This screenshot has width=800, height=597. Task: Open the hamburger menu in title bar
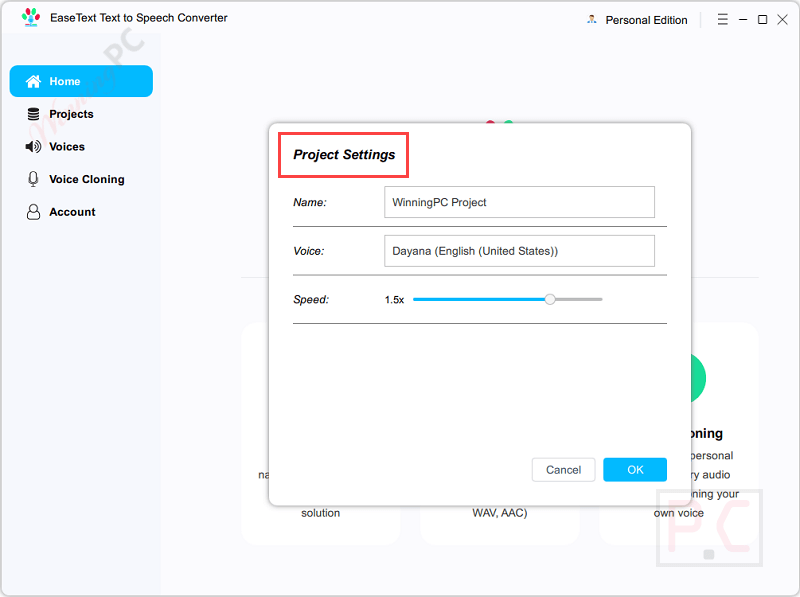pyautogui.click(x=722, y=19)
